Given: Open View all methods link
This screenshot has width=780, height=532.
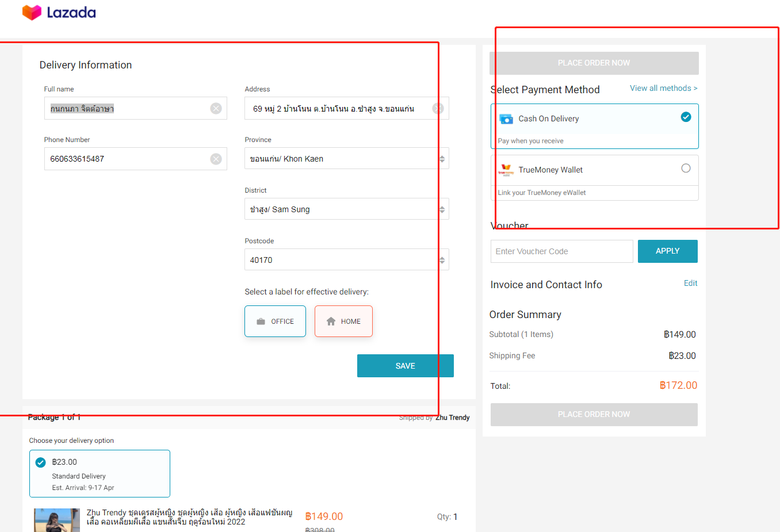Looking at the screenshot, I should tap(663, 88).
